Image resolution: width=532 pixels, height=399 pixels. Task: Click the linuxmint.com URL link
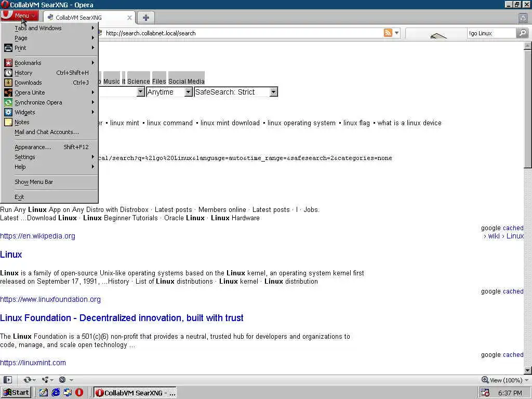point(33,363)
